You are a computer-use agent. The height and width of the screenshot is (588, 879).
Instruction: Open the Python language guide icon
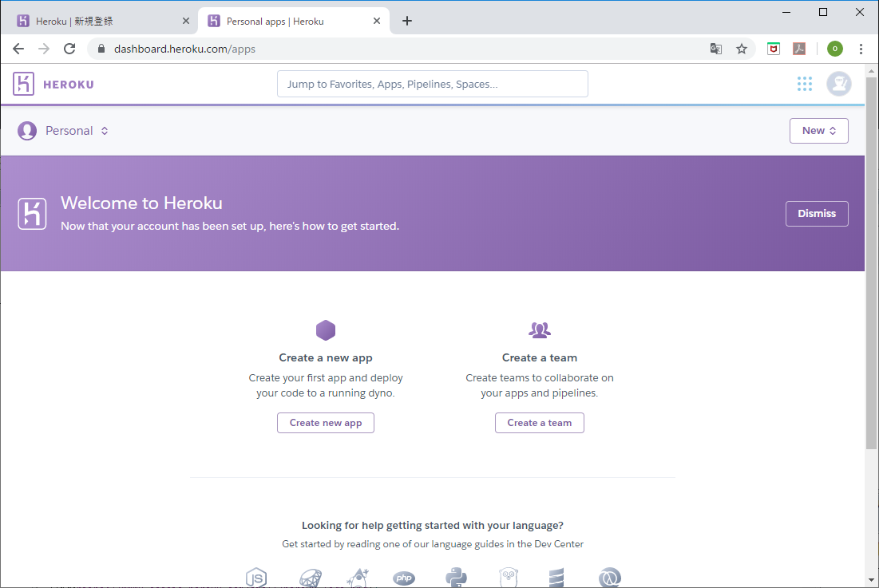(457, 578)
